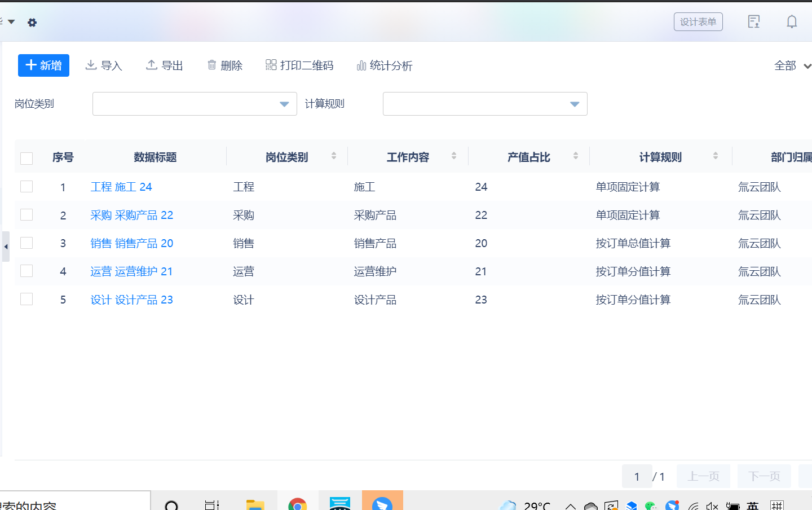Check the checkbox for row 1 工程

[x=27, y=186]
